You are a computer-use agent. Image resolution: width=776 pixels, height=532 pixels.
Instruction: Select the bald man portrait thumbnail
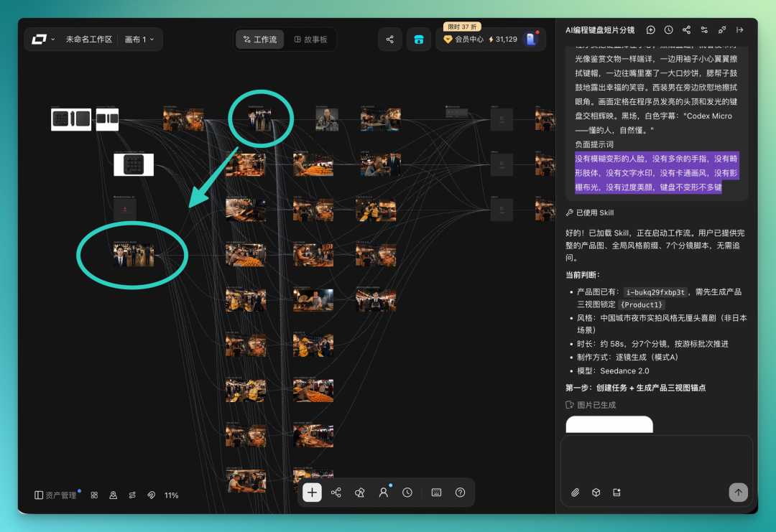[327, 120]
